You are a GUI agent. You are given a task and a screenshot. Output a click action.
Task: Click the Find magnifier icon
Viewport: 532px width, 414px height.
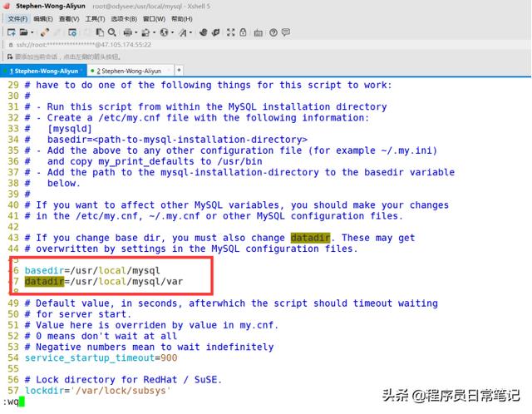pyautogui.click(x=111, y=32)
